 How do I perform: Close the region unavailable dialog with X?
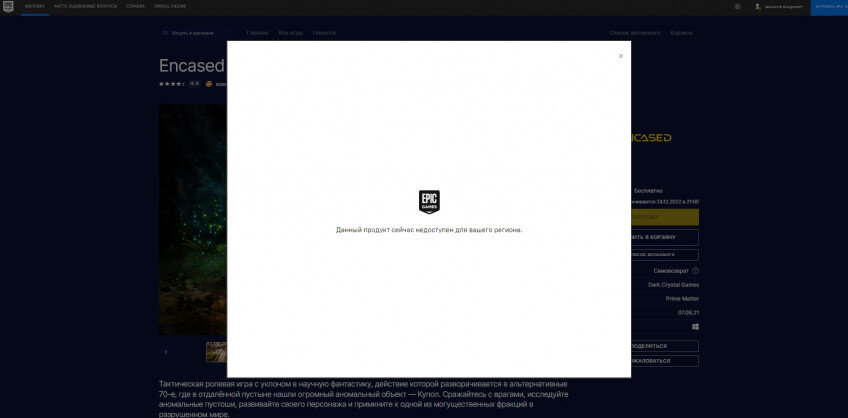point(621,56)
